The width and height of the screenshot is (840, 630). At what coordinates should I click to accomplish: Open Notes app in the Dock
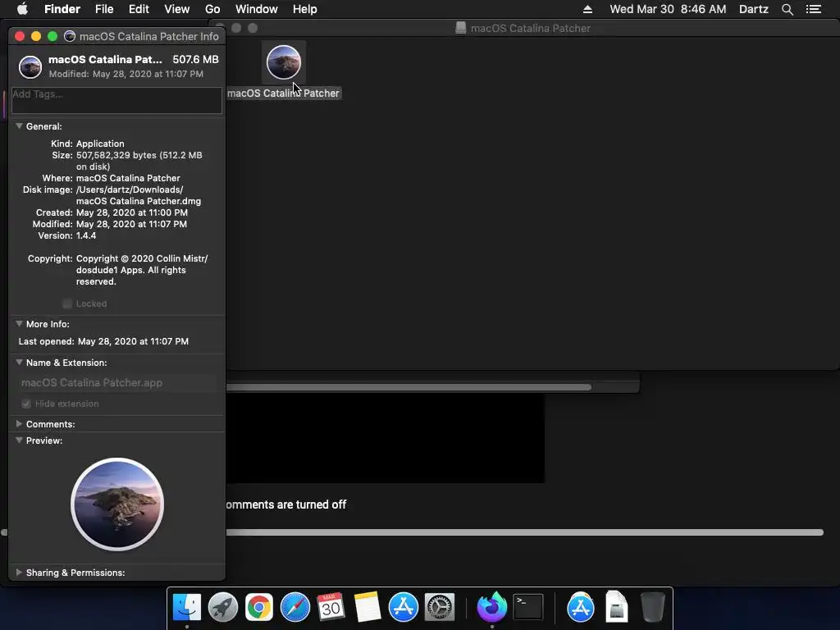pos(367,607)
